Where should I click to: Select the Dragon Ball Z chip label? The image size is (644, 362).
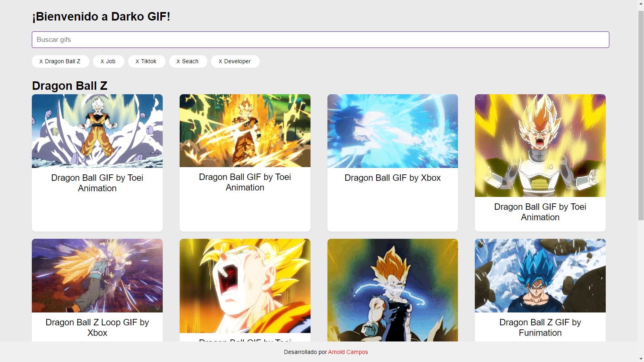(x=62, y=62)
